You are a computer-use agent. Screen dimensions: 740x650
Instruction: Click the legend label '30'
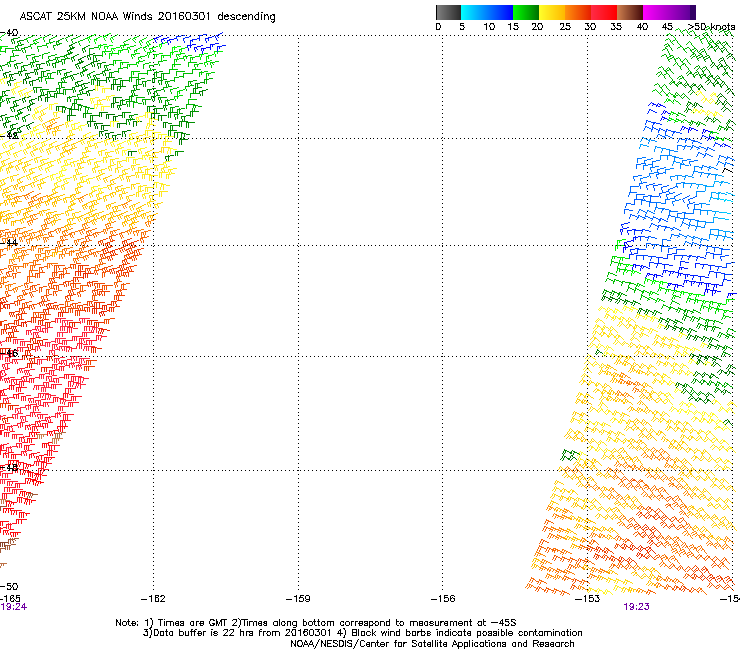click(x=590, y=27)
